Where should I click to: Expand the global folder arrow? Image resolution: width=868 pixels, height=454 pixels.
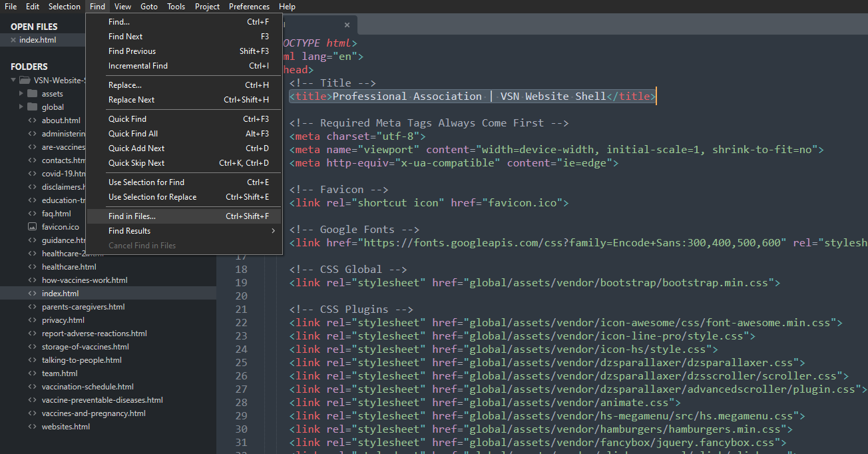21,107
